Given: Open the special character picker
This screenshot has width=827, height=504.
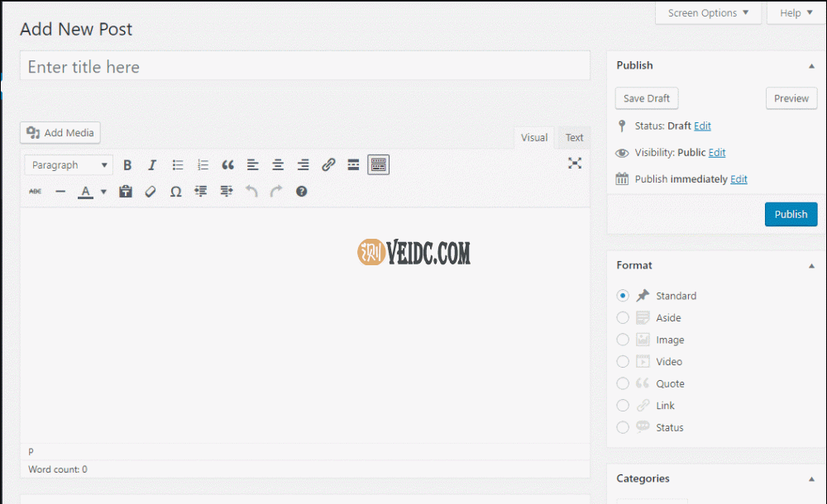Looking at the screenshot, I should [x=175, y=192].
